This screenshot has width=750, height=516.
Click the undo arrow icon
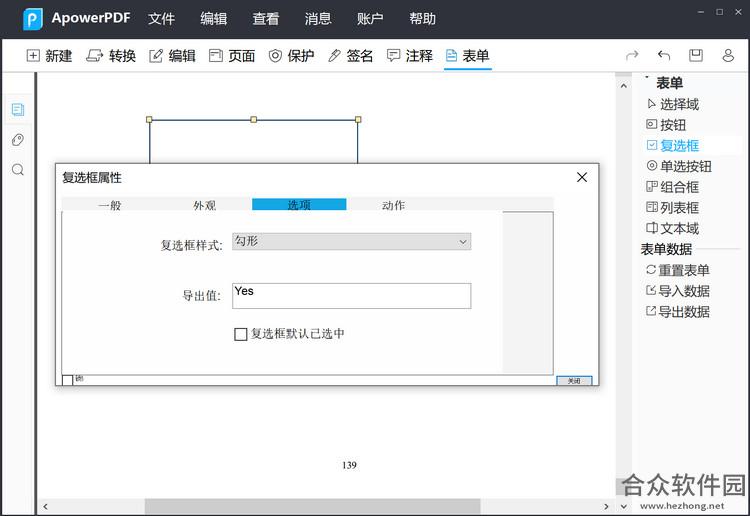tap(664, 56)
